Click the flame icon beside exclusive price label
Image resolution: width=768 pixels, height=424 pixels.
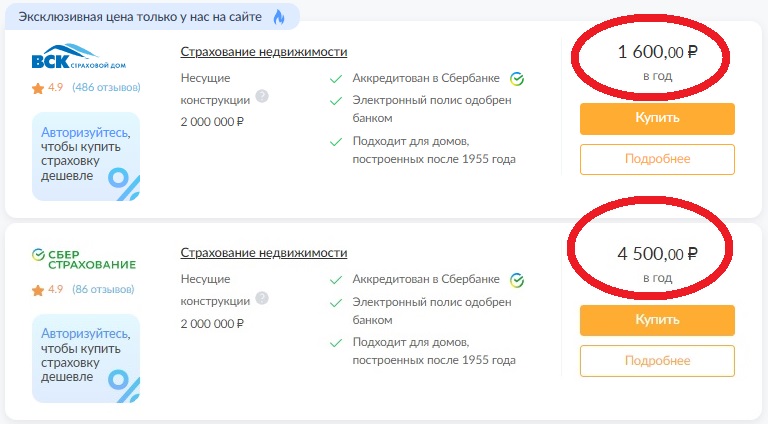279,16
